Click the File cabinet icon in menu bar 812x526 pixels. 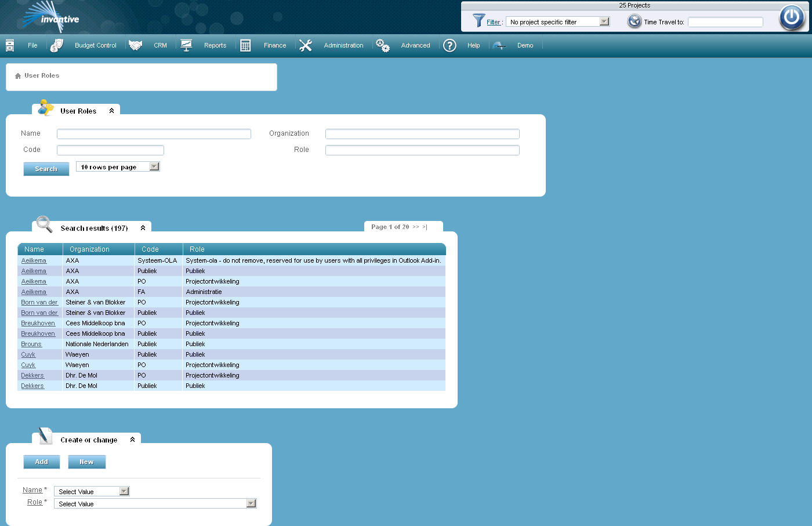pos(10,45)
